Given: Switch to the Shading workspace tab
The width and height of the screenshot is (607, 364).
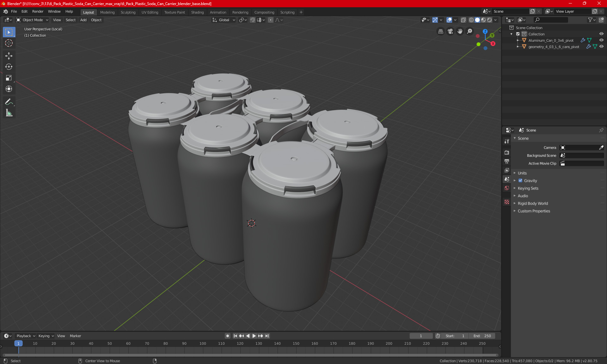Looking at the screenshot, I should tap(197, 12).
